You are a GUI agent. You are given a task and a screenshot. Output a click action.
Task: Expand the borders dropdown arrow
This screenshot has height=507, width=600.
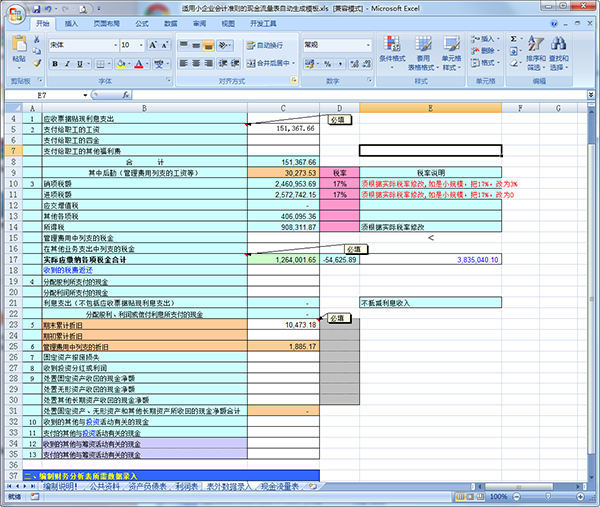click(109, 64)
